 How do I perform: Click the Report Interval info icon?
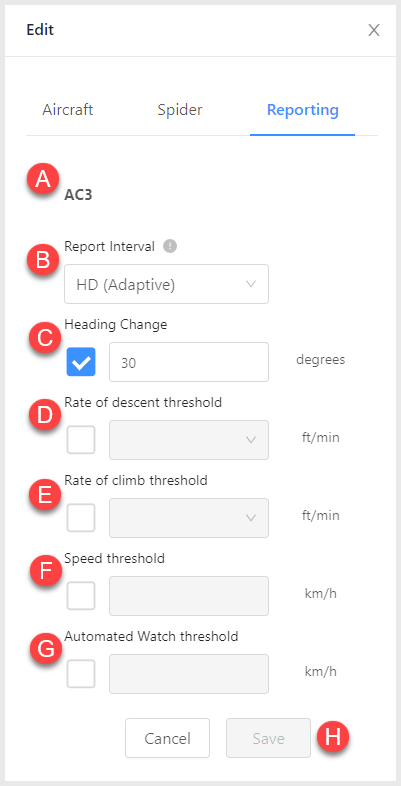[170, 246]
